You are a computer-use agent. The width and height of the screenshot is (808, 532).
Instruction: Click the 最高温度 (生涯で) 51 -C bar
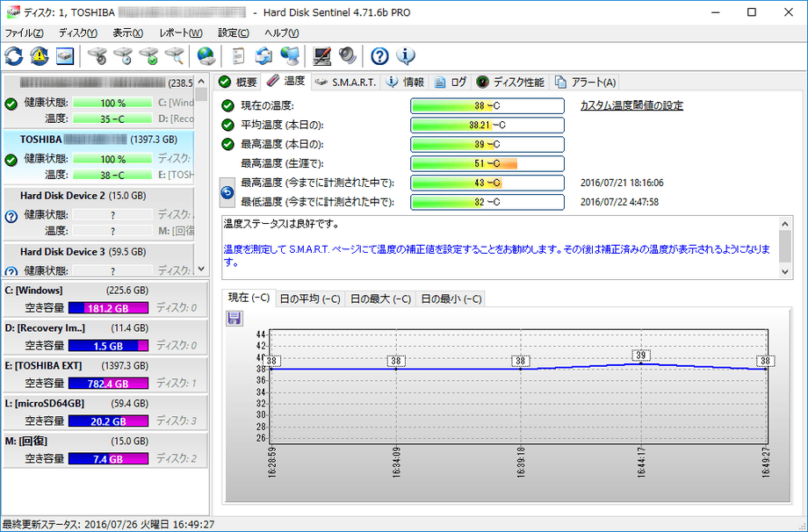click(x=487, y=164)
